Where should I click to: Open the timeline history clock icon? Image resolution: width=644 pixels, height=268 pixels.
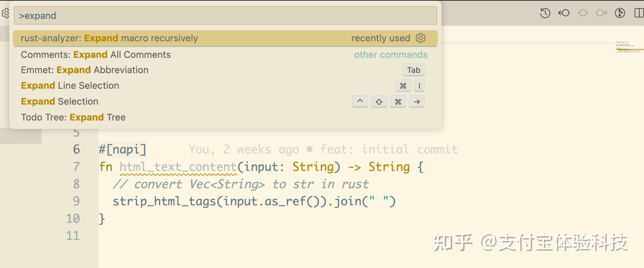tap(545, 13)
